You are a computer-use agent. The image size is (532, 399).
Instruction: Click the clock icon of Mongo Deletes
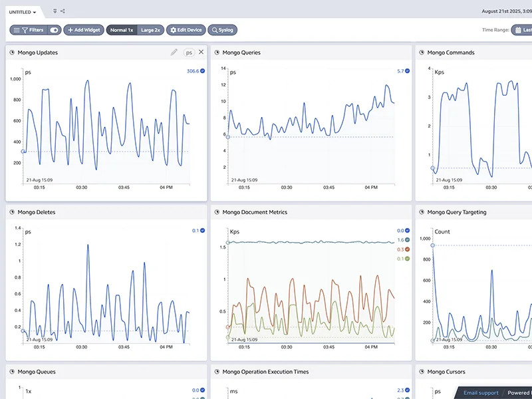click(x=12, y=212)
